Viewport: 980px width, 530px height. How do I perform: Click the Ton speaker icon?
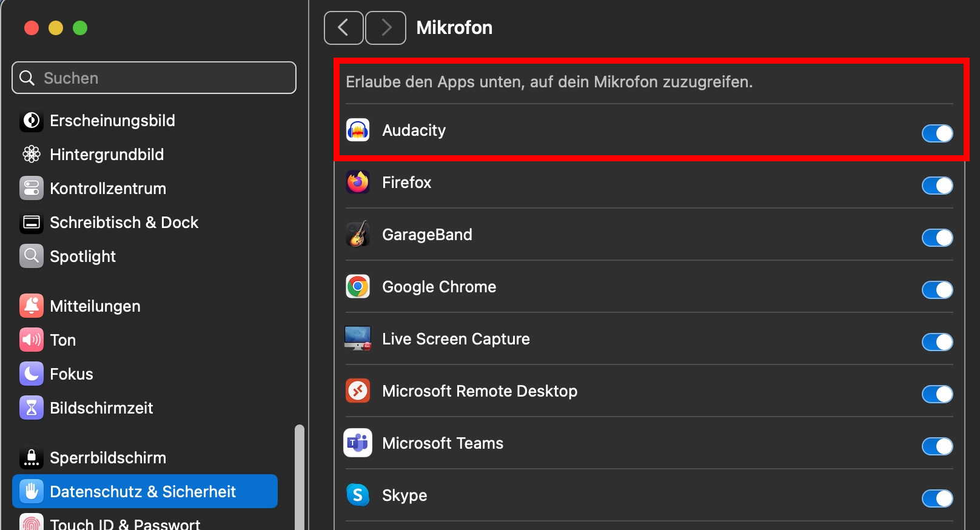coord(32,340)
